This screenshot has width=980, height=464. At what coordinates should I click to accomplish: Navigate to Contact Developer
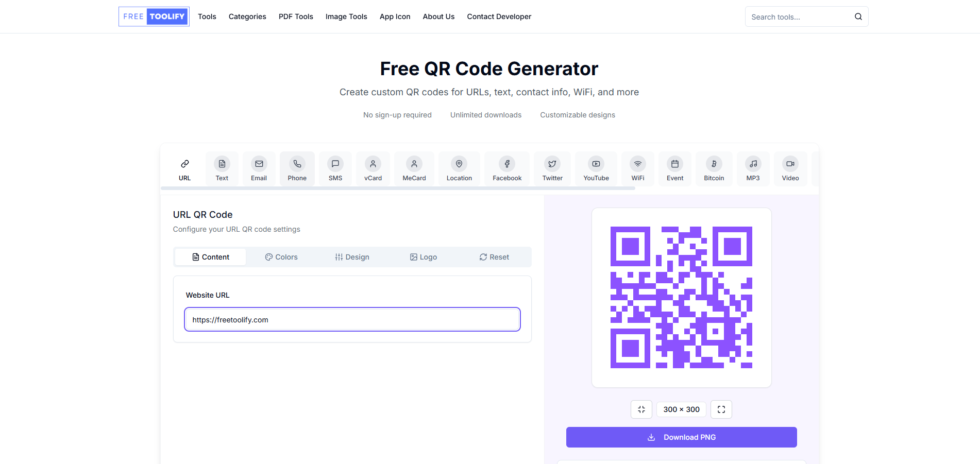(x=499, y=16)
